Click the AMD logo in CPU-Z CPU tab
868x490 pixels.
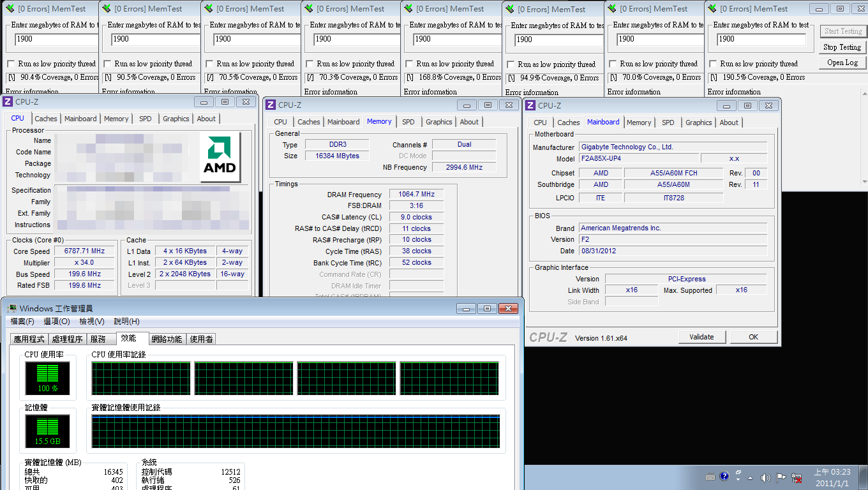click(x=220, y=157)
